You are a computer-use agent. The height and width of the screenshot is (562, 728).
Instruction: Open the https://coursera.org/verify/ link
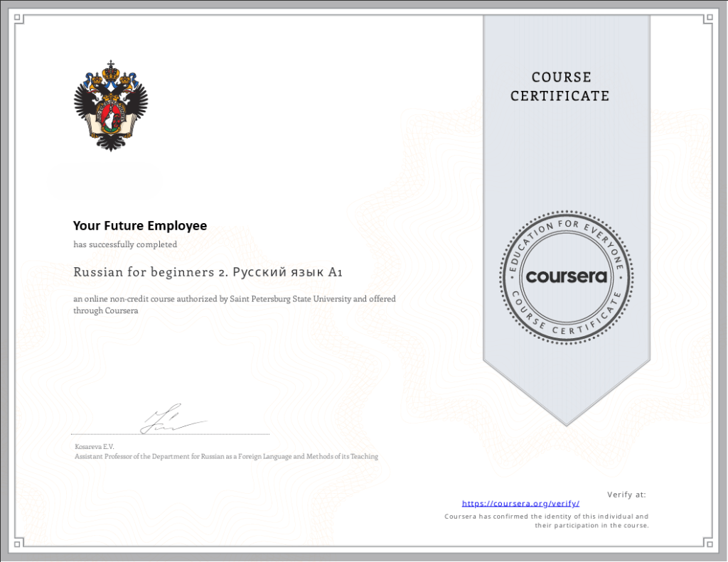click(520, 503)
